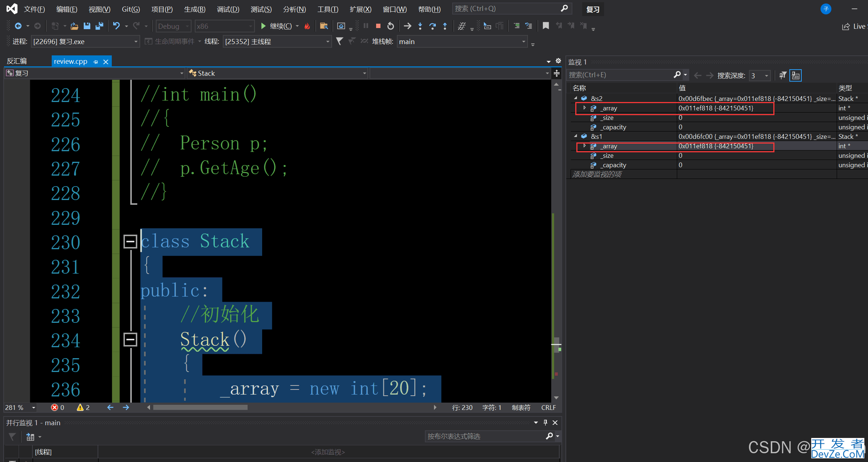Close the Parallel Watch panel
Viewport: 868px width, 462px height.
pyautogui.click(x=555, y=422)
